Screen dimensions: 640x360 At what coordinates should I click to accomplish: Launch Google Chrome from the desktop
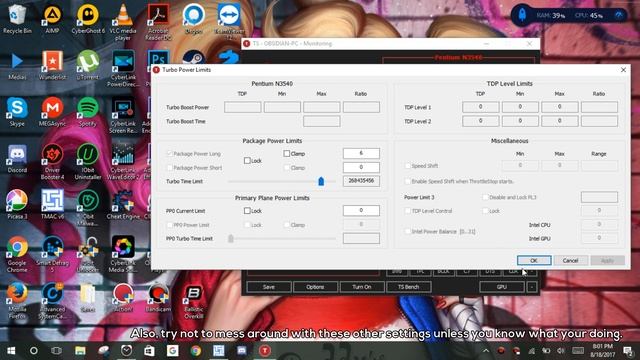click(17, 254)
